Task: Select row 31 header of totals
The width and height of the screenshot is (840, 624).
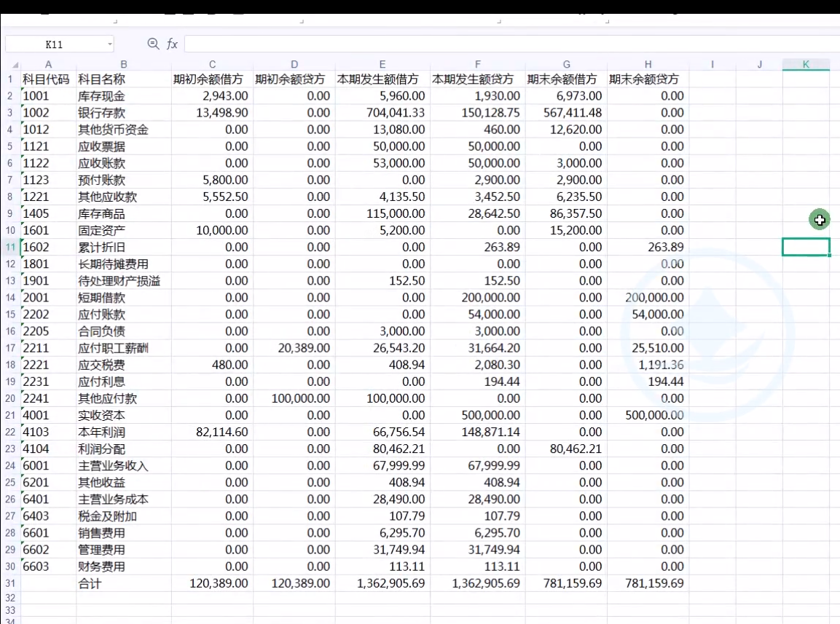Action: point(10,583)
